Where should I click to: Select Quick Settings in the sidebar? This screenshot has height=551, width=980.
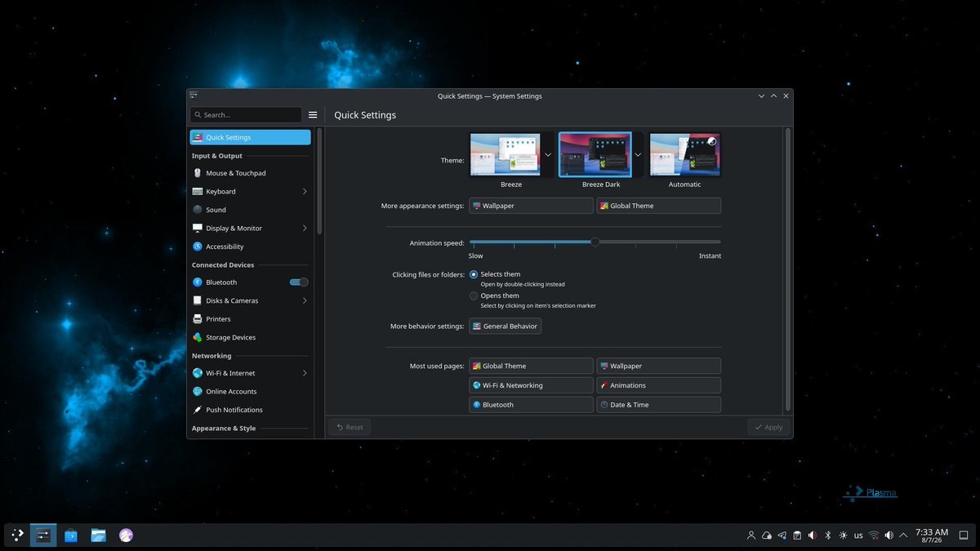coord(250,137)
